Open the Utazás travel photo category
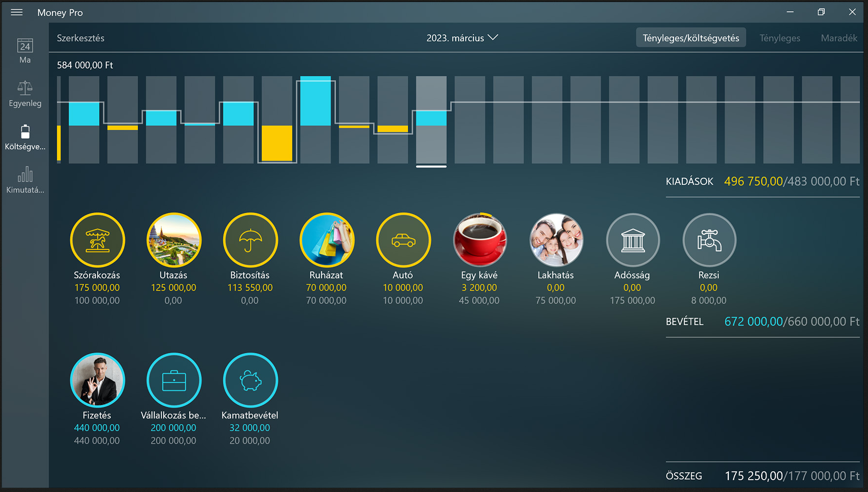Image resolution: width=868 pixels, height=492 pixels. click(x=174, y=240)
